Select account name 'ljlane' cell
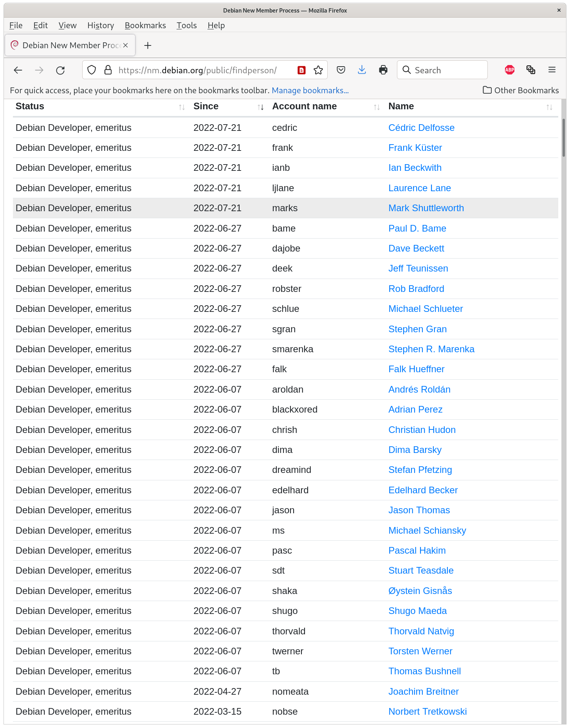The height and width of the screenshot is (728, 570). [x=283, y=188]
